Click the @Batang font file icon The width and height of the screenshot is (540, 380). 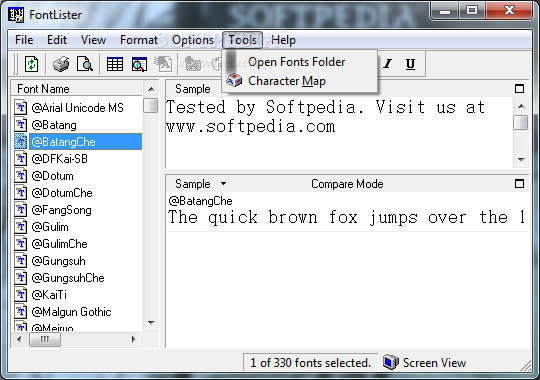point(21,125)
